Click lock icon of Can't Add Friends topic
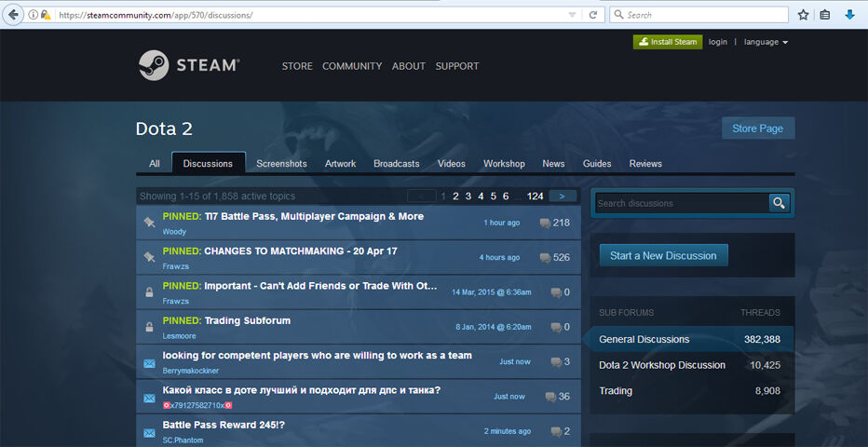 tap(149, 292)
